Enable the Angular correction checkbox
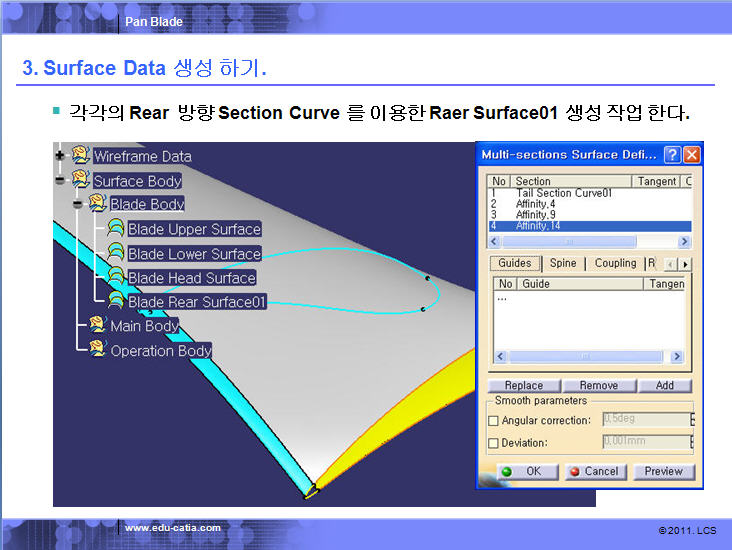732x550 pixels. click(493, 421)
